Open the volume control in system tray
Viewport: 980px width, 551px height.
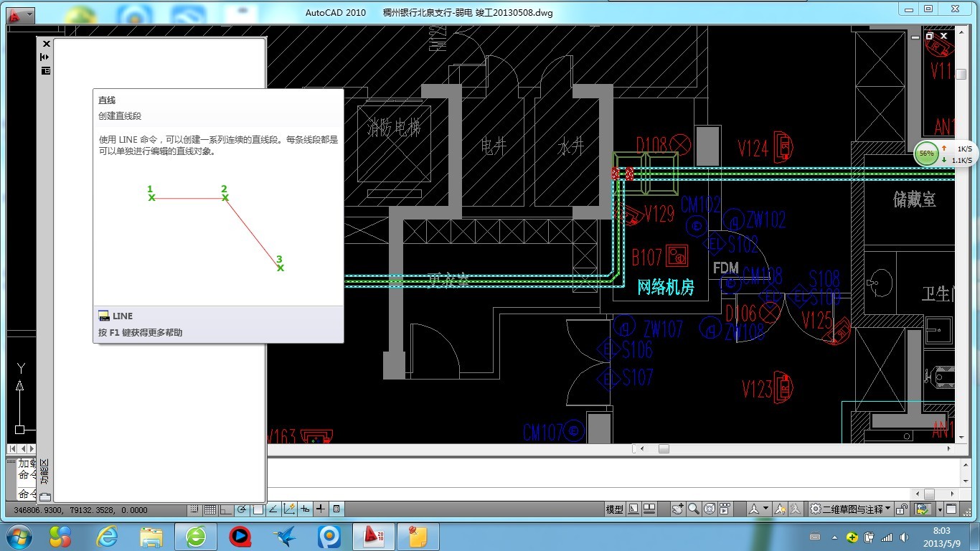point(903,537)
